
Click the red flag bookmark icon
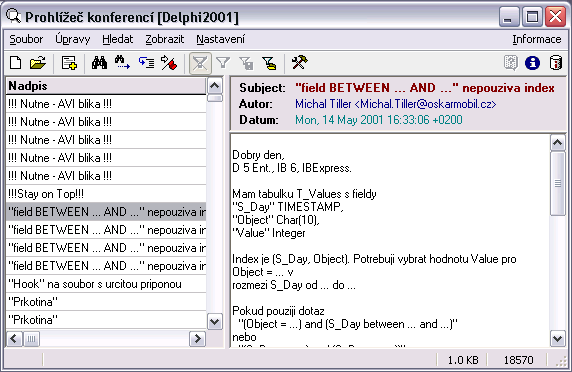(169, 63)
